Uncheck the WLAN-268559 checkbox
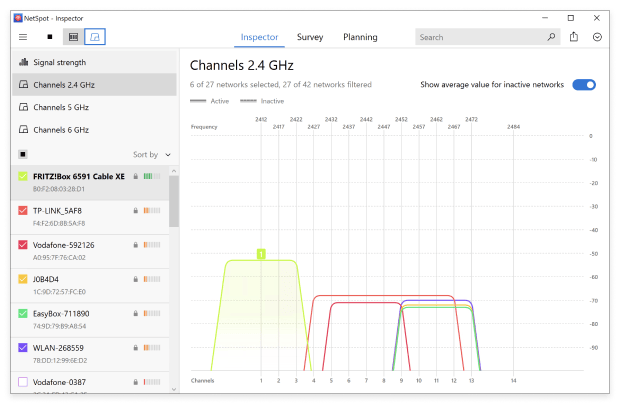Image resolution: width=620 pixels, height=404 pixels. (x=23, y=348)
